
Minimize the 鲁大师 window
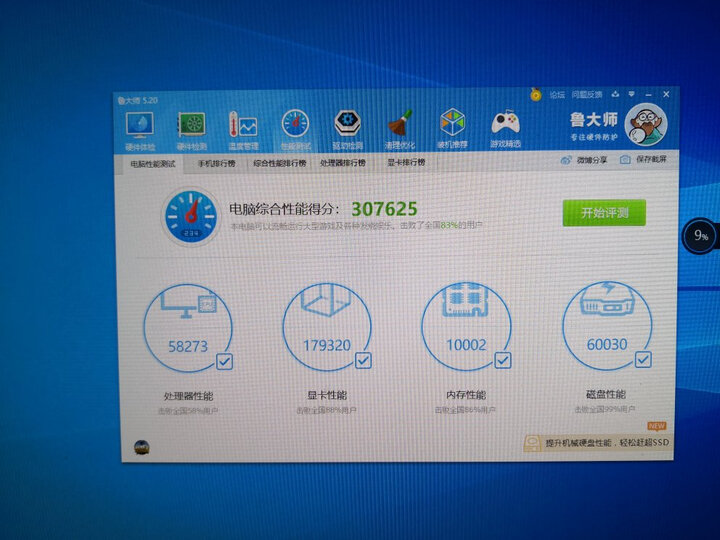pyautogui.click(x=648, y=95)
